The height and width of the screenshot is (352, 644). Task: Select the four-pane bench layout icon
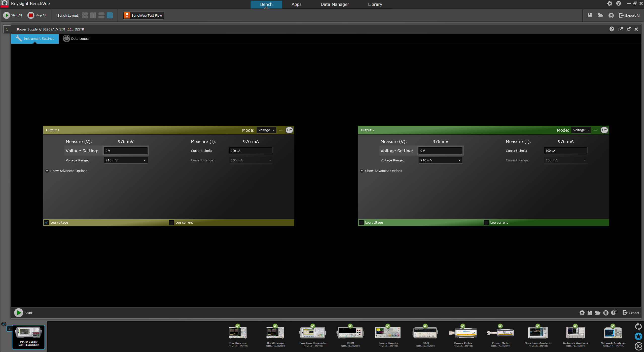tap(85, 15)
